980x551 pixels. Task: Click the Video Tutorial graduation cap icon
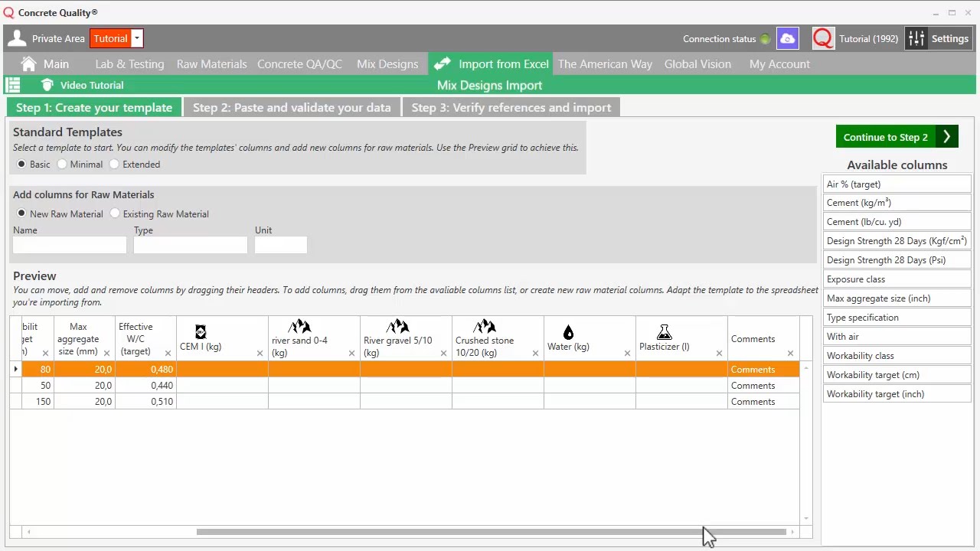coord(47,85)
